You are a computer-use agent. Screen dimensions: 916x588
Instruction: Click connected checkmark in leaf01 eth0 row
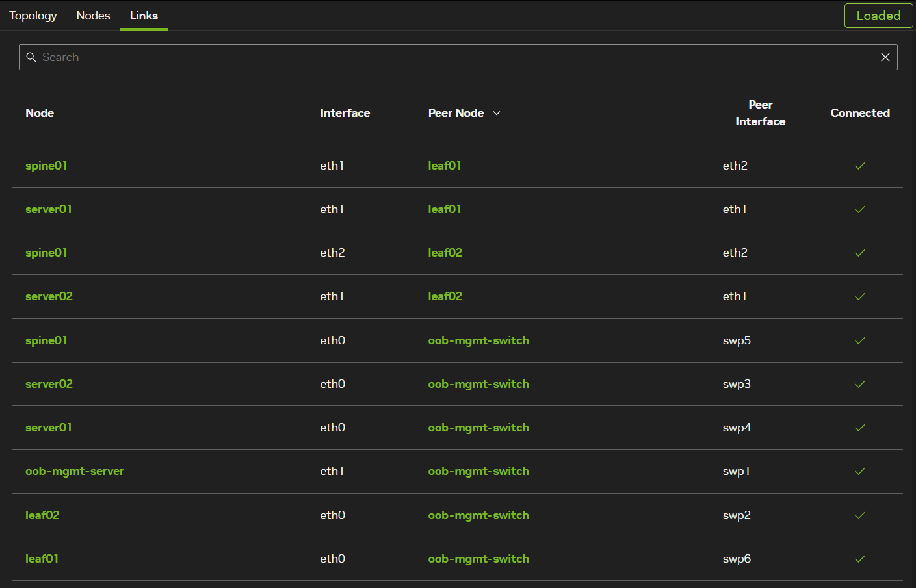pos(859,559)
